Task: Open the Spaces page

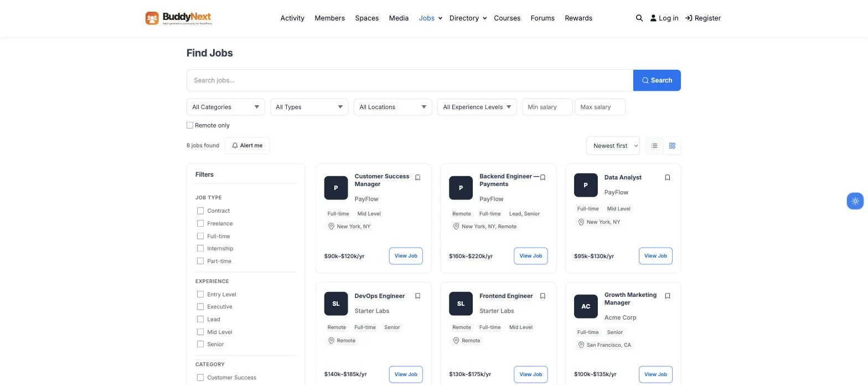Action: (x=367, y=18)
